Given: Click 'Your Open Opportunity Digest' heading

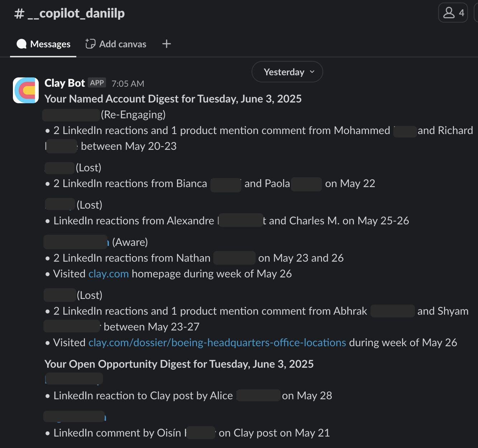Looking at the screenshot, I should [x=179, y=364].
